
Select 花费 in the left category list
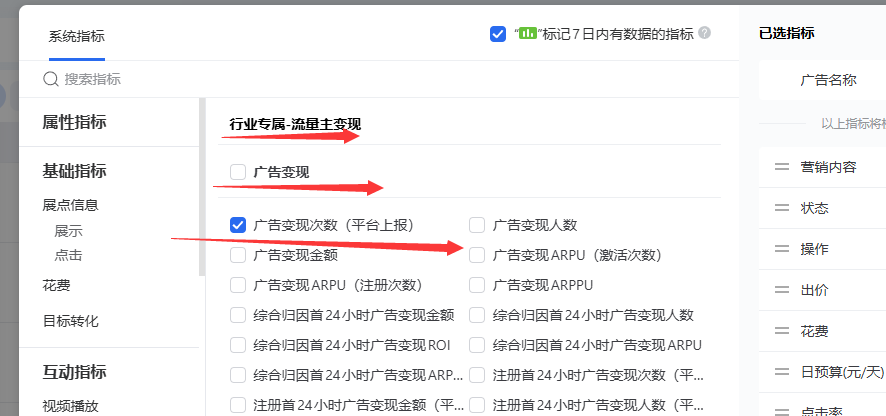[x=57, y=285]
